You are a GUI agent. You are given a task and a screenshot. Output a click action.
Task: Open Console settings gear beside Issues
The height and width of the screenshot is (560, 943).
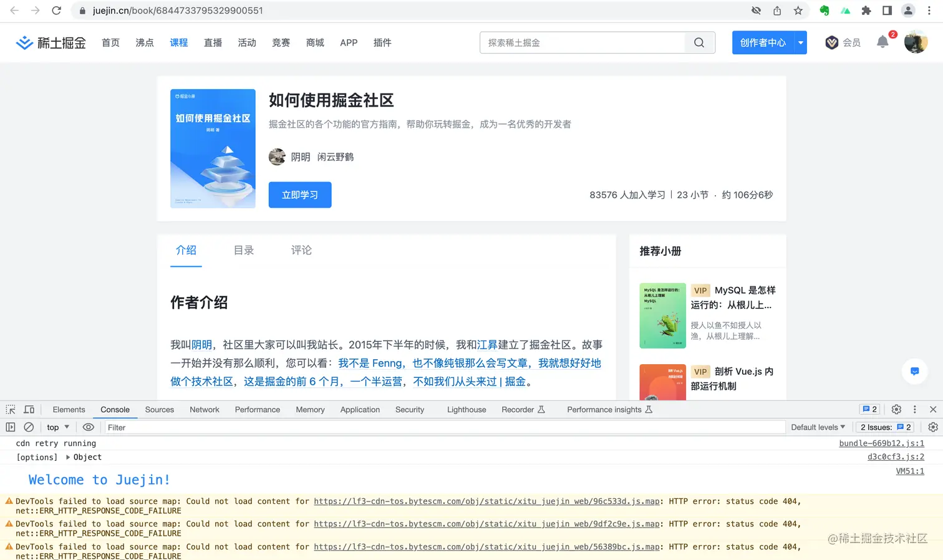coord(933,427)
